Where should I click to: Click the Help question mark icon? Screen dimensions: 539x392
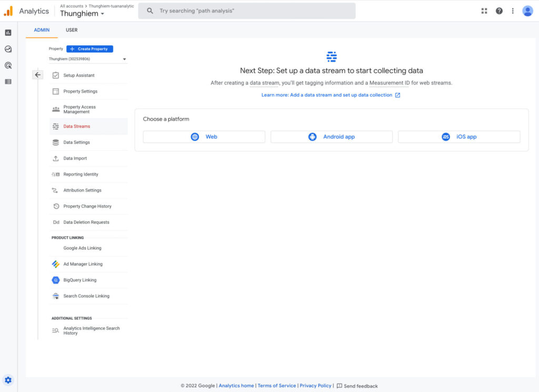pos(499,11)
